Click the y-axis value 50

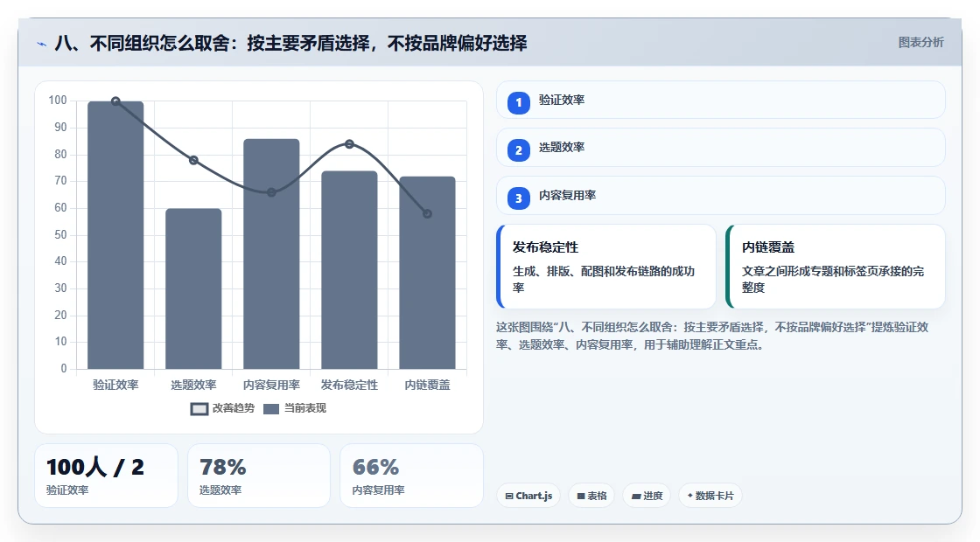pos(60,235)
